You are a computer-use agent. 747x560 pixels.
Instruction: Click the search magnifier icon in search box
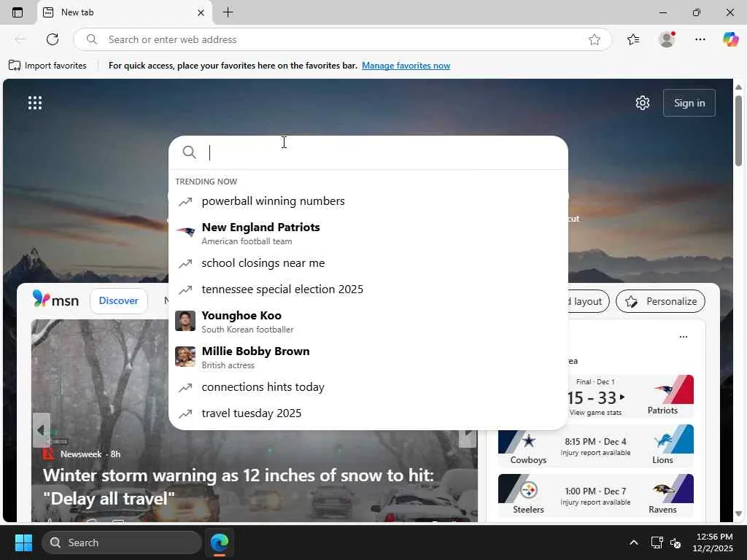pyautogui.click(x=189, y=152)
